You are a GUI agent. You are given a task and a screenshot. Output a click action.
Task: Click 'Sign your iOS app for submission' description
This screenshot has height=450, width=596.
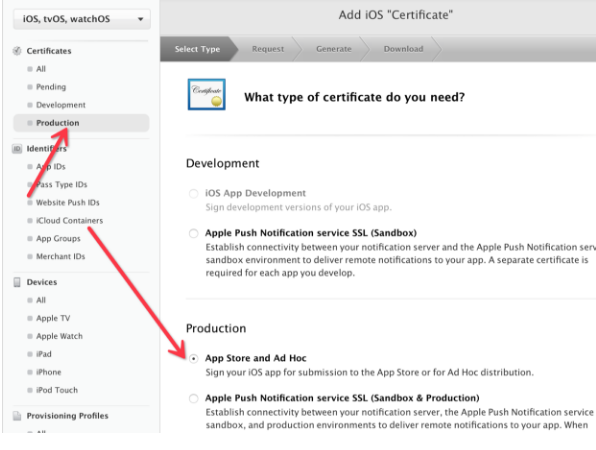pyautogui.click(x=369, y=372)
